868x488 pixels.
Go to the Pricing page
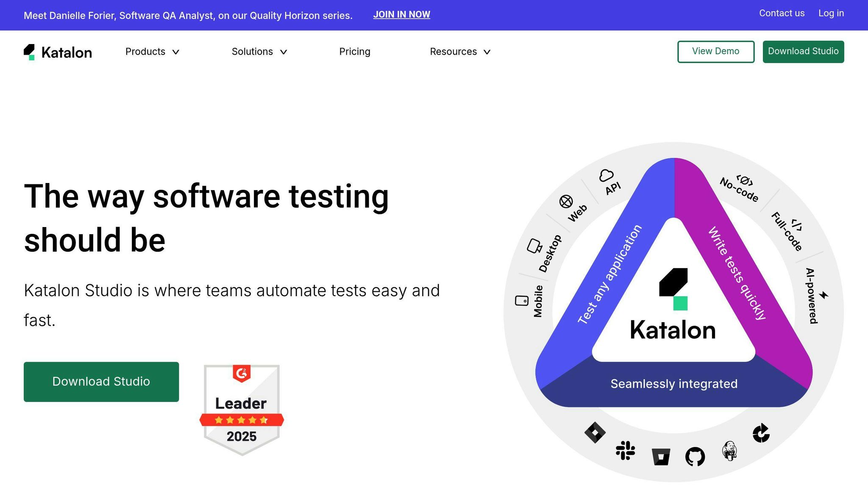point(355,52)
